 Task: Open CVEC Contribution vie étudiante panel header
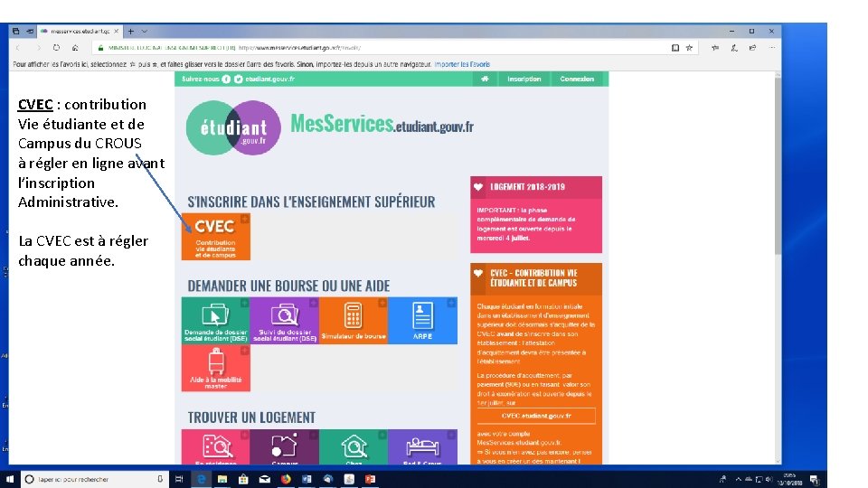[x=536, y=278]
